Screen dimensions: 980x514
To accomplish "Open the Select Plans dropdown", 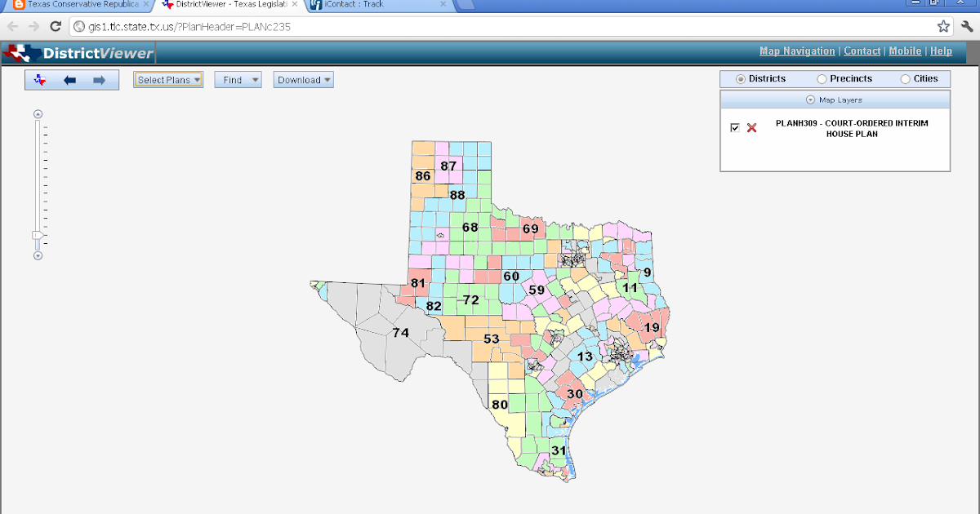I will [x=167, y=79].
